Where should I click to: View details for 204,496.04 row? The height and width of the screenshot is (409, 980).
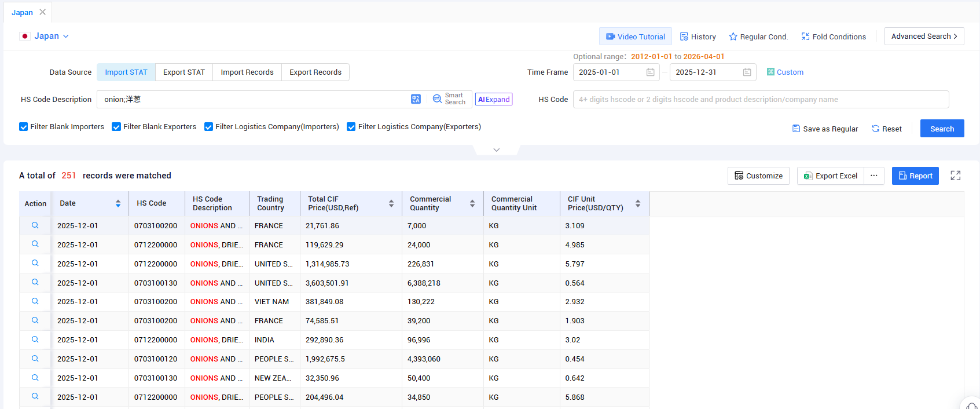coord(35,397)
